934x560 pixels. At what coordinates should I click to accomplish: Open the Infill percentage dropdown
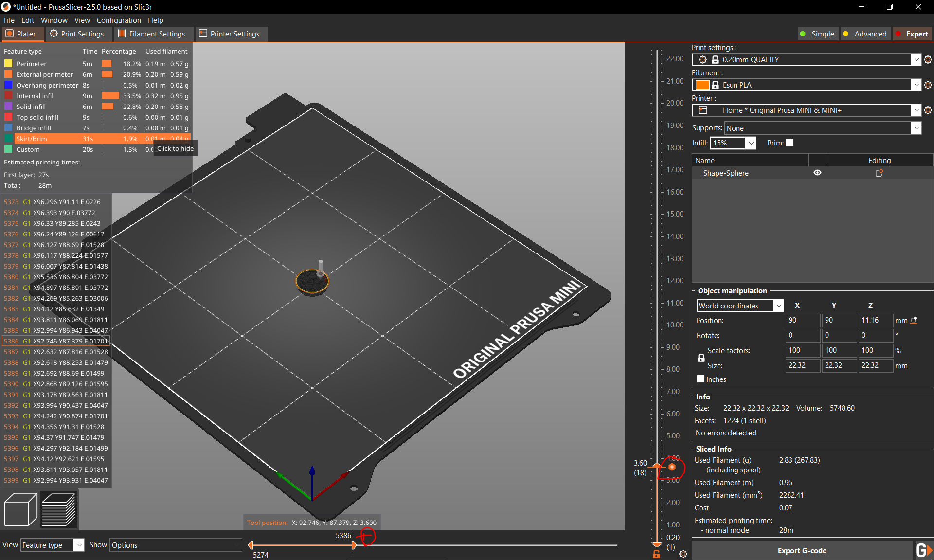(751, 143)
